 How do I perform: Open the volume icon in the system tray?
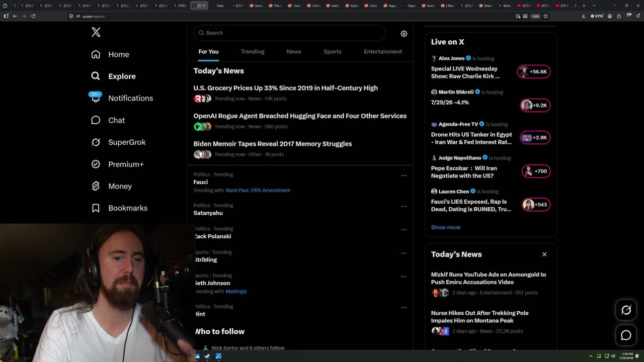click(x=613, y=356)
